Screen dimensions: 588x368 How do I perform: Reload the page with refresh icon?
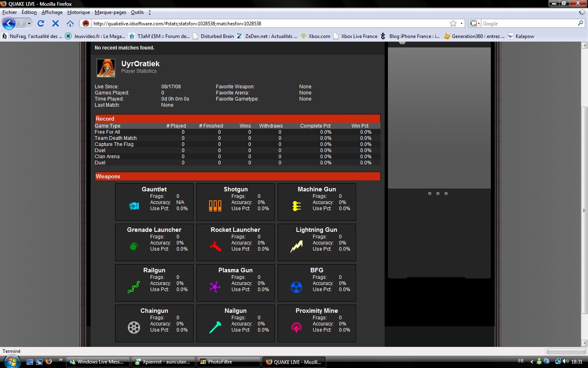(41, 23)
